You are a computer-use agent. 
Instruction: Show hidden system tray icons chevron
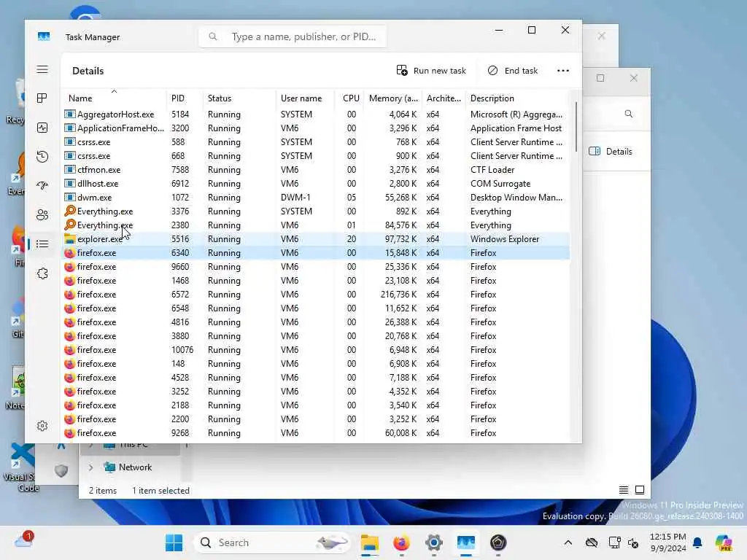coord(568,542)
